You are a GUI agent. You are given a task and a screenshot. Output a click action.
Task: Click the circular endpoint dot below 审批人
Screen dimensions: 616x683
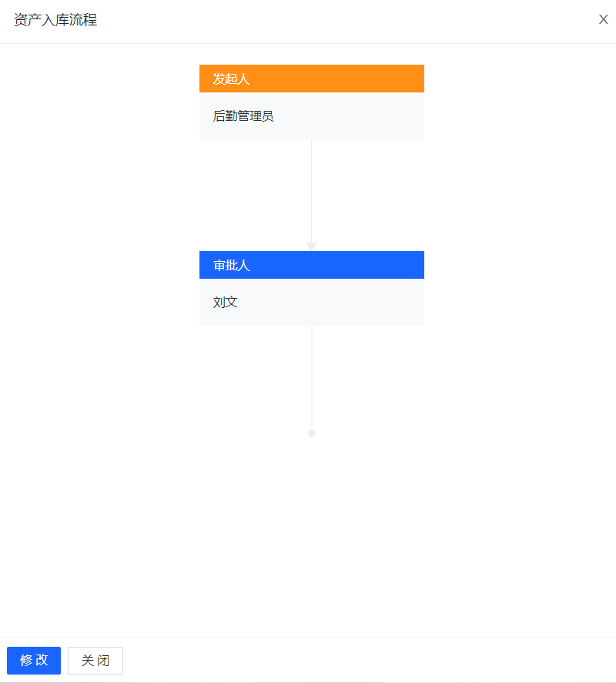coord(312,433)
